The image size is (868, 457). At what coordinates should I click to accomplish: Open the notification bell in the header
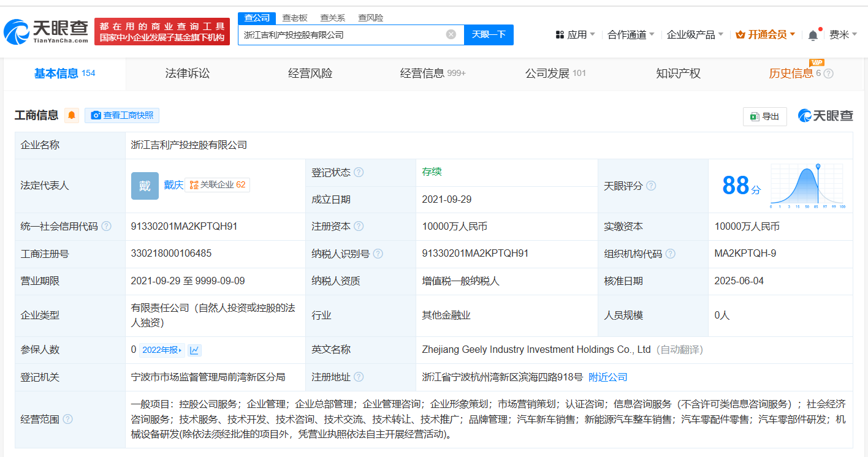coord(813,35)
